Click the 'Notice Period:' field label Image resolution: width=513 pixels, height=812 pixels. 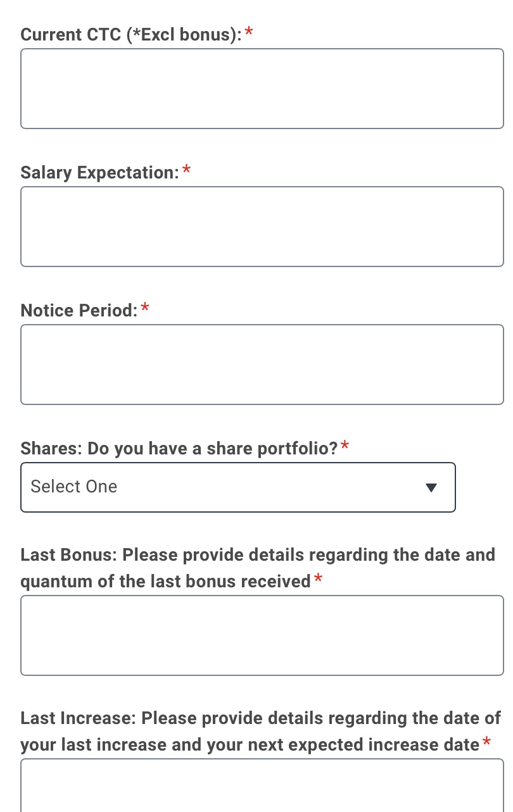click(x=79, y=310)
